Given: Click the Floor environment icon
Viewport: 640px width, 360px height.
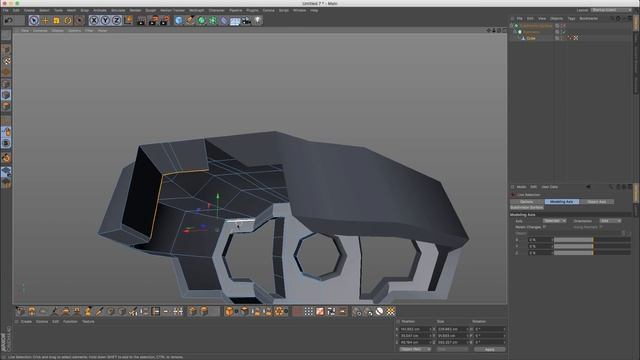Looking at the screenshot, I should coord(235,20).
